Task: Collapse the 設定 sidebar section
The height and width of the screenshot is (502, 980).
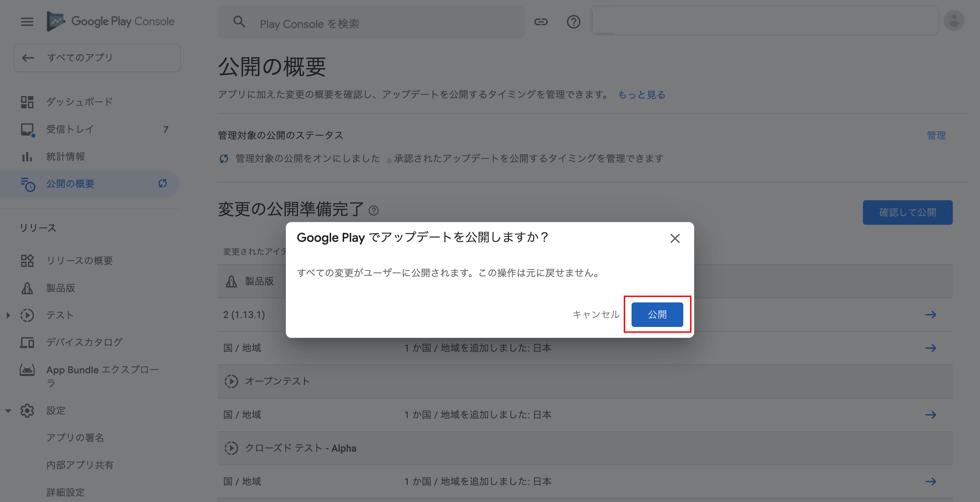Action: (8, 411)
